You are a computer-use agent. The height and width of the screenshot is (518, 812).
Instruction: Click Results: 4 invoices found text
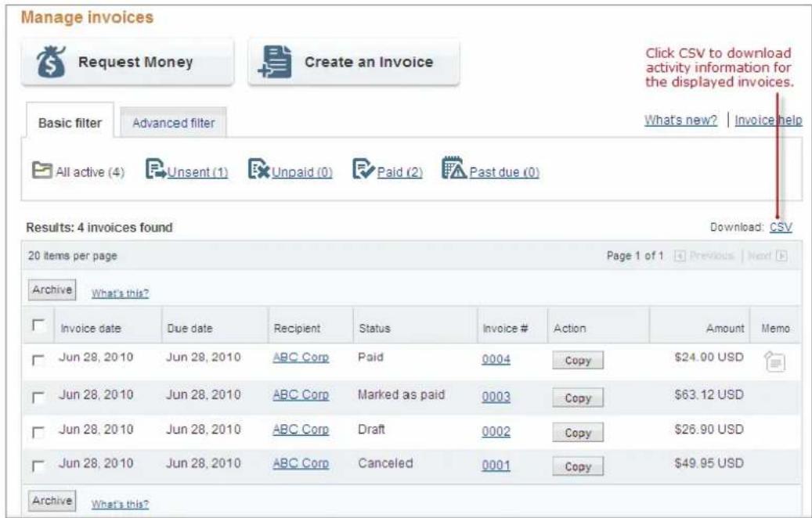point(99,228)
